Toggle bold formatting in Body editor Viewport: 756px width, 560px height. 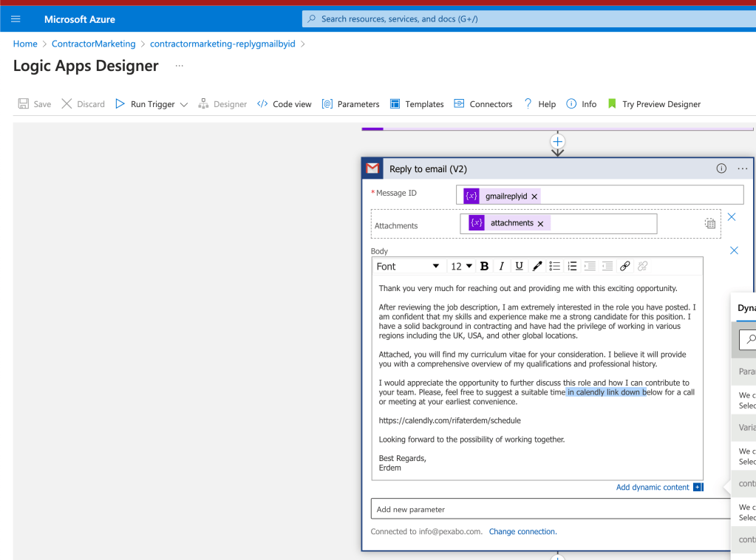tap(485, 266)
